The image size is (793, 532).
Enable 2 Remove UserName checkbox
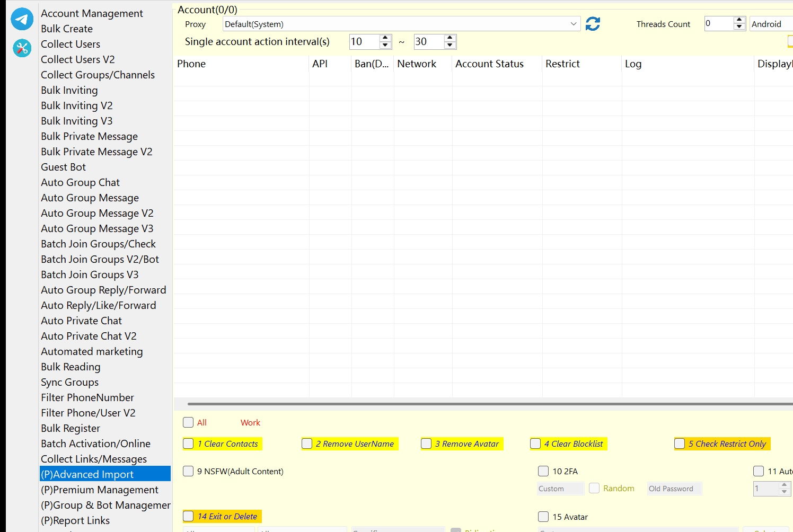click(307, 444)
